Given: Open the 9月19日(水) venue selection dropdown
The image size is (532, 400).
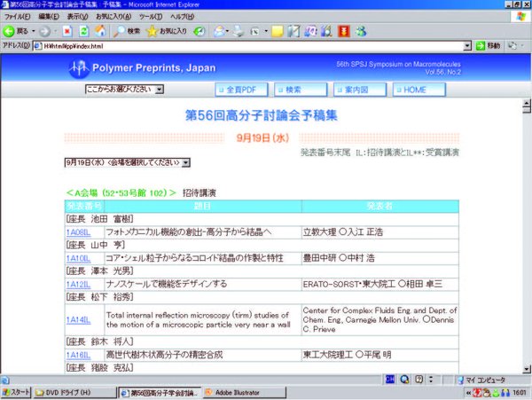Looking at the screenshot, I should 128,163.
